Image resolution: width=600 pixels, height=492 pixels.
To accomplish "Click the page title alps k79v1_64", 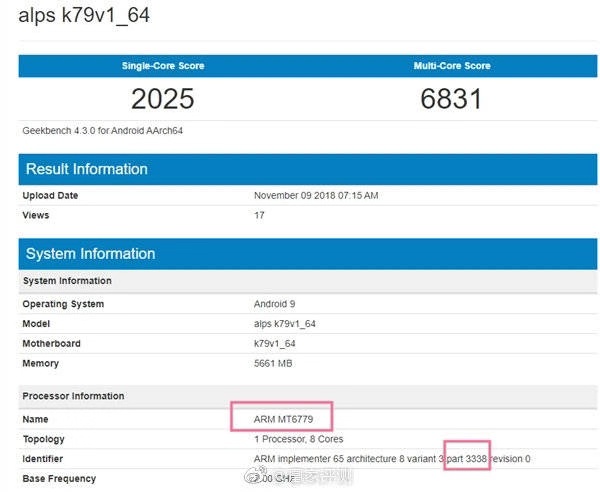I will [84, 16].
